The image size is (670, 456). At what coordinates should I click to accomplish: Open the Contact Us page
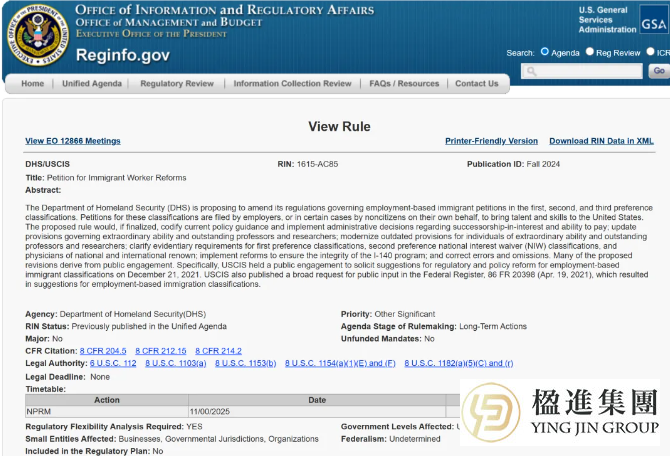click(x=476, y=84)
